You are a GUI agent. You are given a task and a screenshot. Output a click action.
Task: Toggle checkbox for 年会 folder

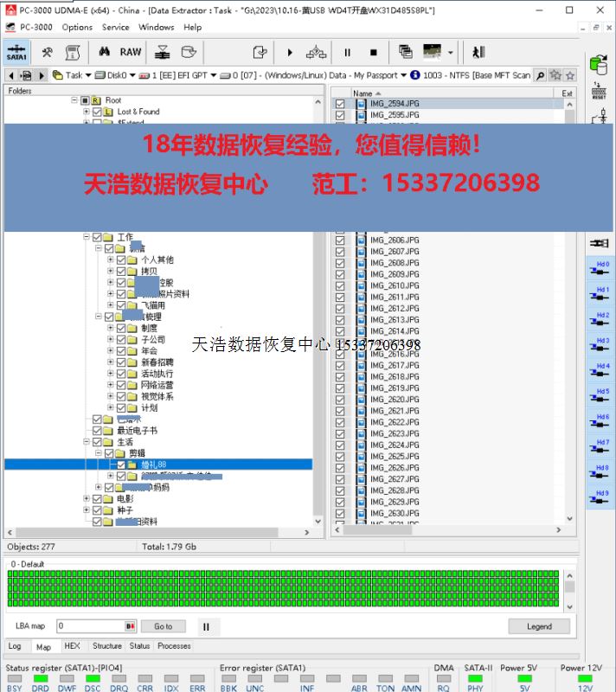point(120,351)
